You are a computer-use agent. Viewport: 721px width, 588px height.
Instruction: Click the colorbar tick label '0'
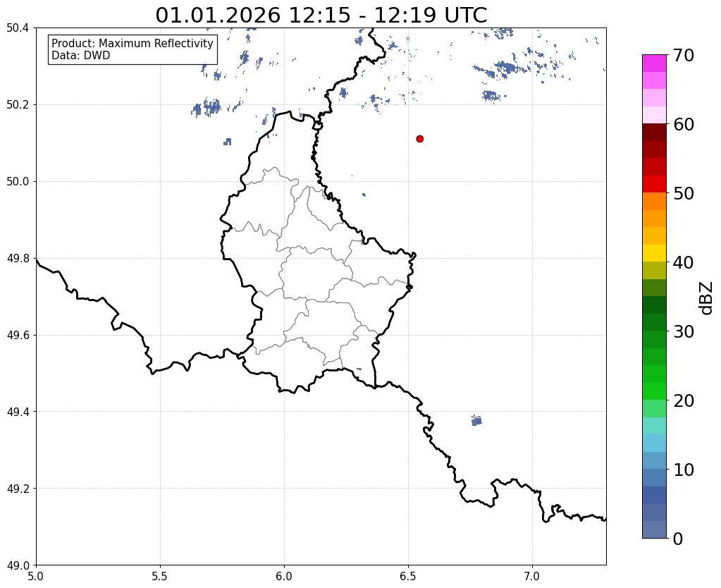click(678, 539)
